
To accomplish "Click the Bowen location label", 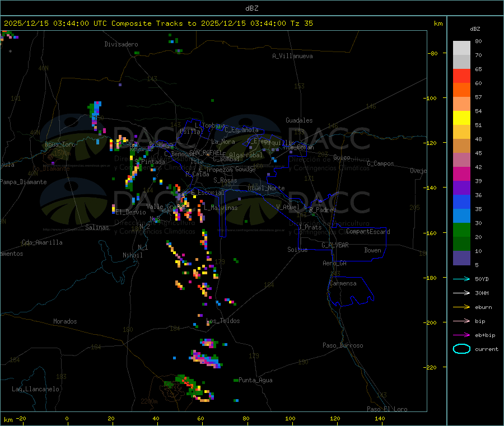I will click(372, 250).
